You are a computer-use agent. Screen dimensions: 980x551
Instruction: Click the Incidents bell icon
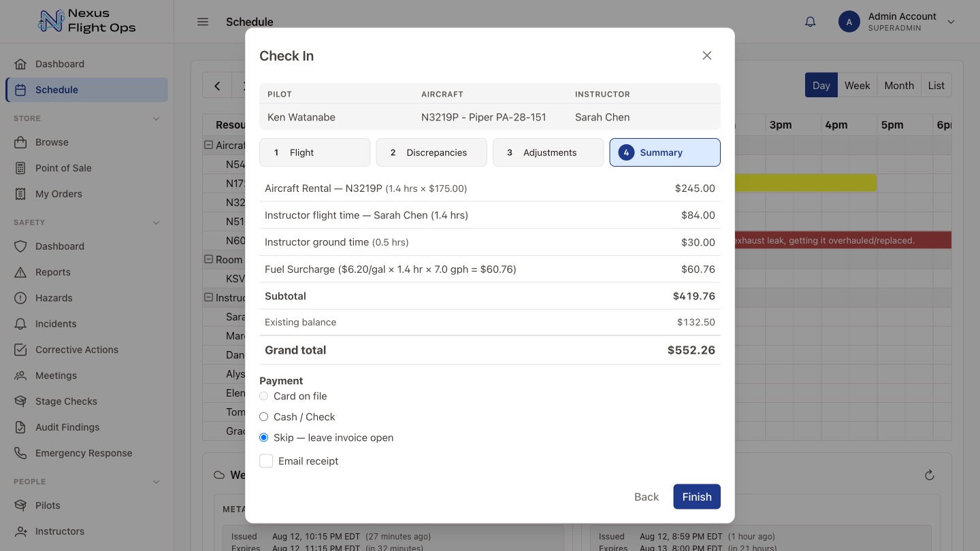21,324
